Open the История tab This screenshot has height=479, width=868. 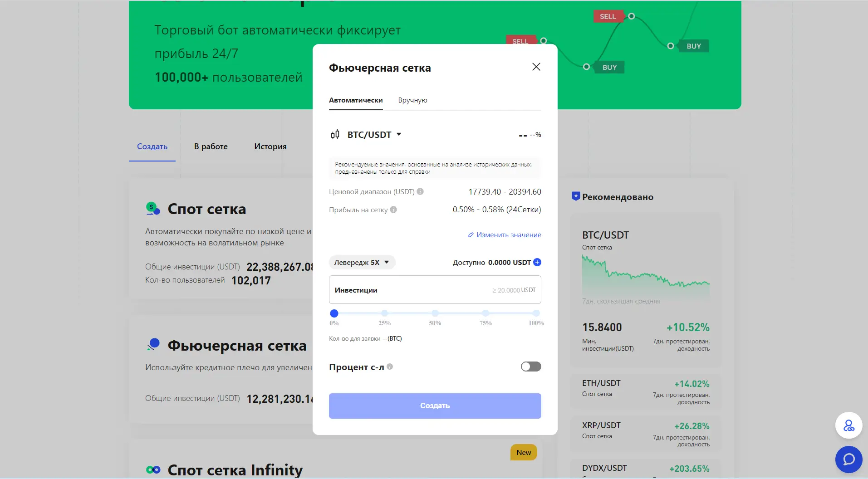click(270, 147)
